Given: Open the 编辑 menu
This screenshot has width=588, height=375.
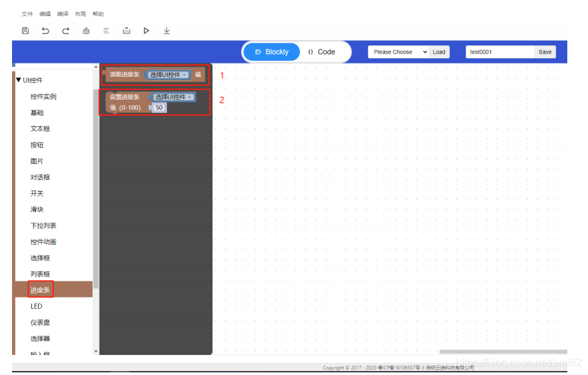Looking at the screenshot, I should point(45,14).
